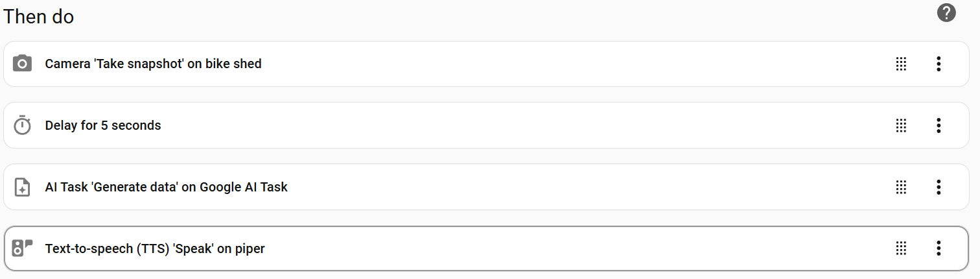This screenshot has height=279, width=980.
Task: Open help for the Then do section
Action: tap(946, 12)
